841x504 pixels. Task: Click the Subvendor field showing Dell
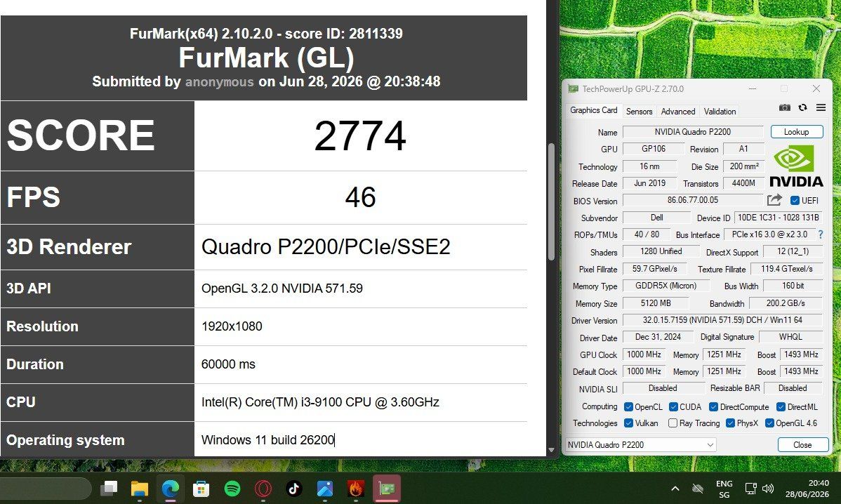click(656, 218)
